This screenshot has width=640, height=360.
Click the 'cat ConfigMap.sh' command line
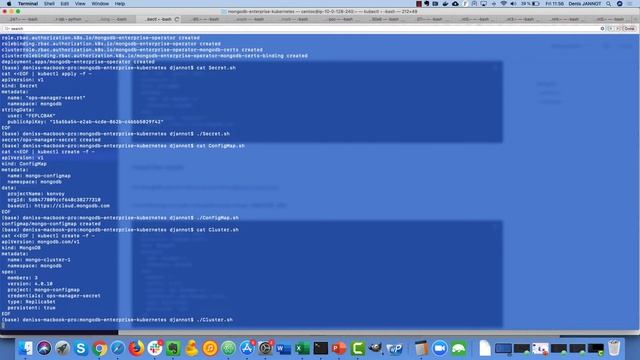click(x=123, y=146)
